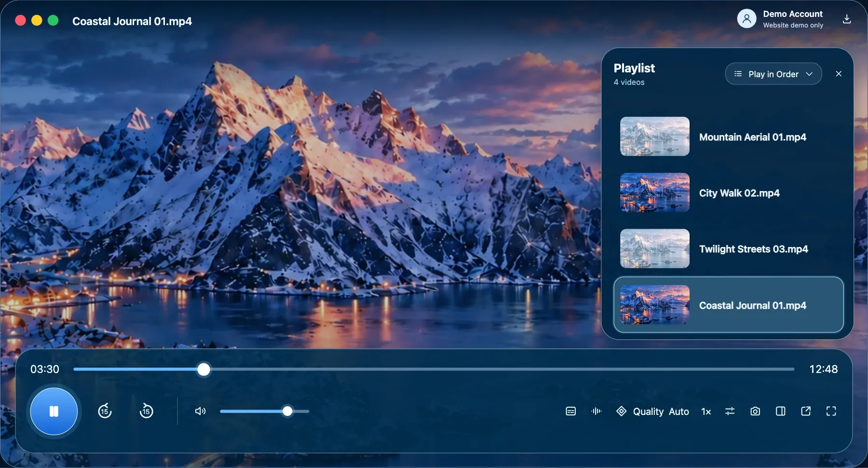The width and height of the screenshot is (868, 468).
Task: Open the audio track waveform icon
Action: (x=597, y=411)
